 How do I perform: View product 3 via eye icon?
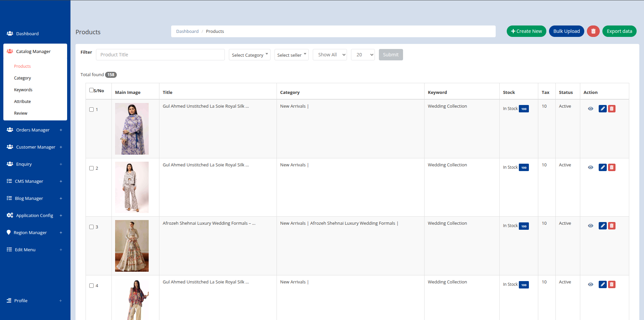coord(590,226)
